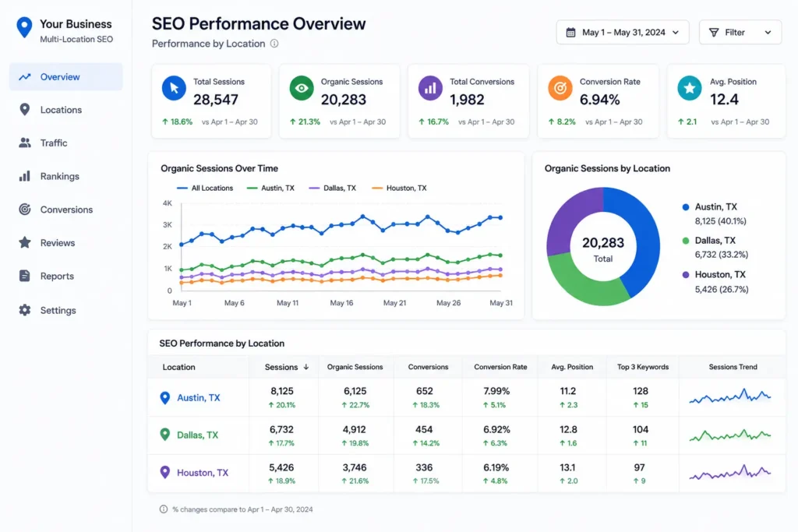Click the Conversions target icon in sidebar
The width and height of the screenshot is (798, 532).
tap(24, 210)
